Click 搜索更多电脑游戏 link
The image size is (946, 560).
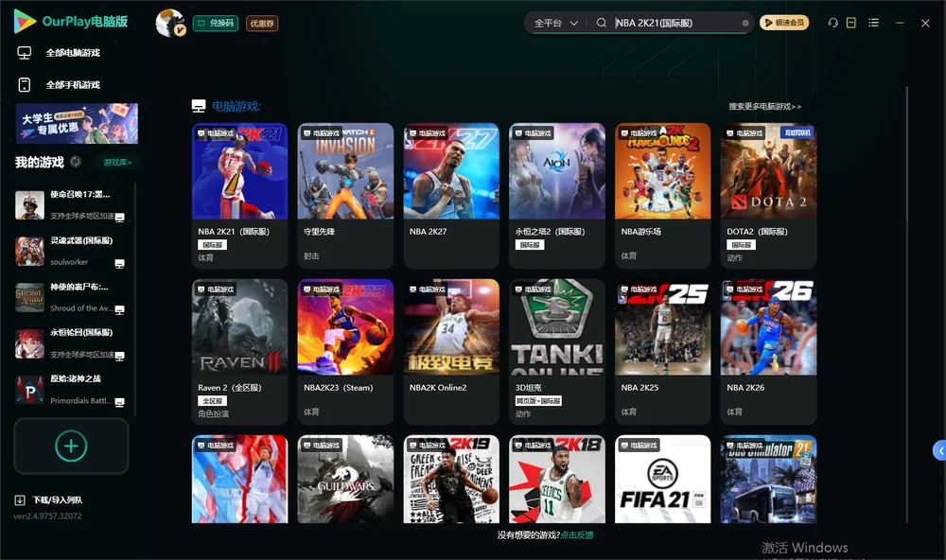(x=764, y=106)
